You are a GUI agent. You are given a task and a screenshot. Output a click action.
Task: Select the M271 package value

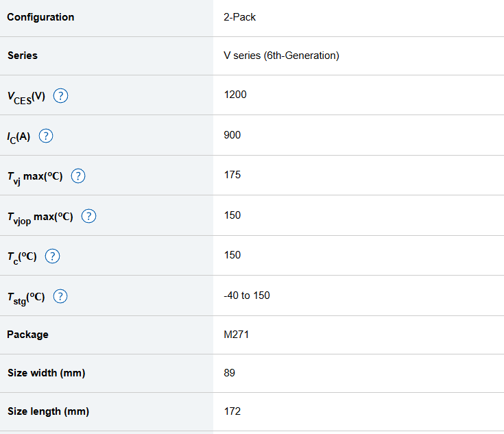[235, 335]
